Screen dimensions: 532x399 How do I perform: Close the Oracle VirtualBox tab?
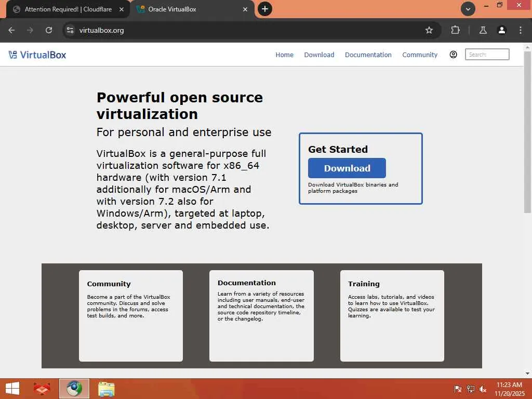pos(245,9)
